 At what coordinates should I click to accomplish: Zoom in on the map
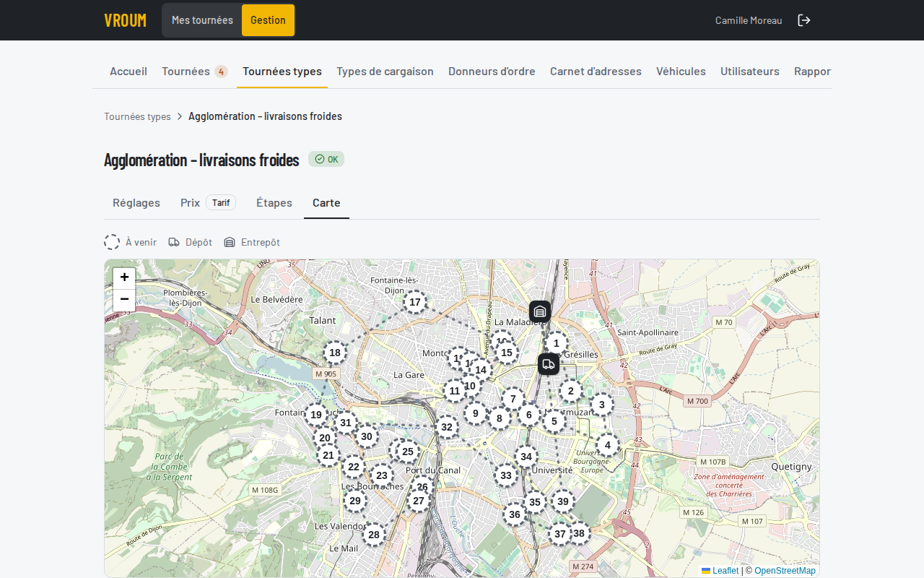coord(124,277)
